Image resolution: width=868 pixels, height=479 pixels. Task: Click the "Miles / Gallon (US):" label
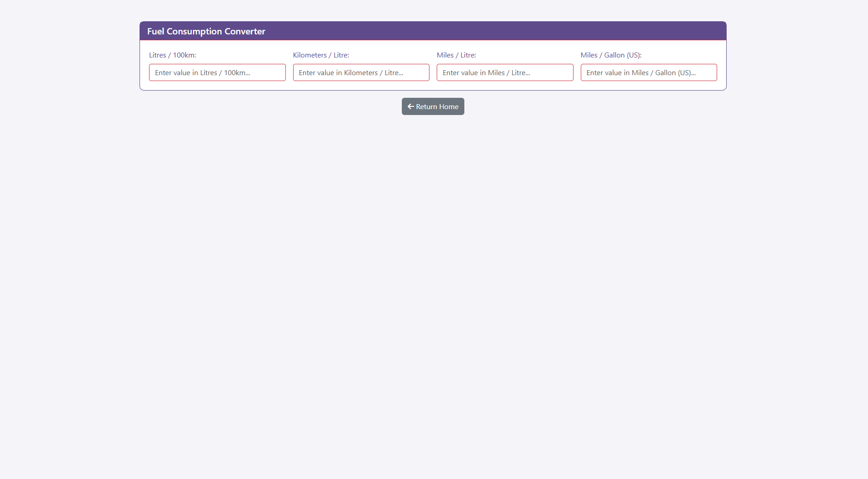click(x=611, y=55)
